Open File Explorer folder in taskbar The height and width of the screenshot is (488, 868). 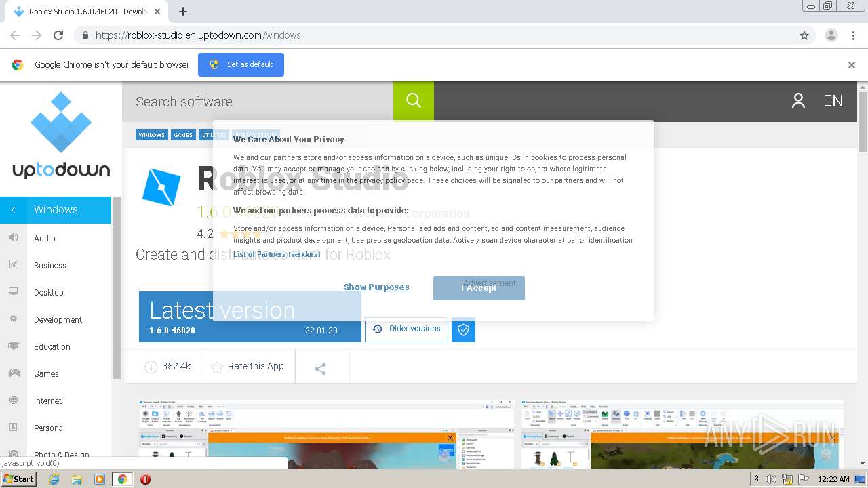pos(77,479)
